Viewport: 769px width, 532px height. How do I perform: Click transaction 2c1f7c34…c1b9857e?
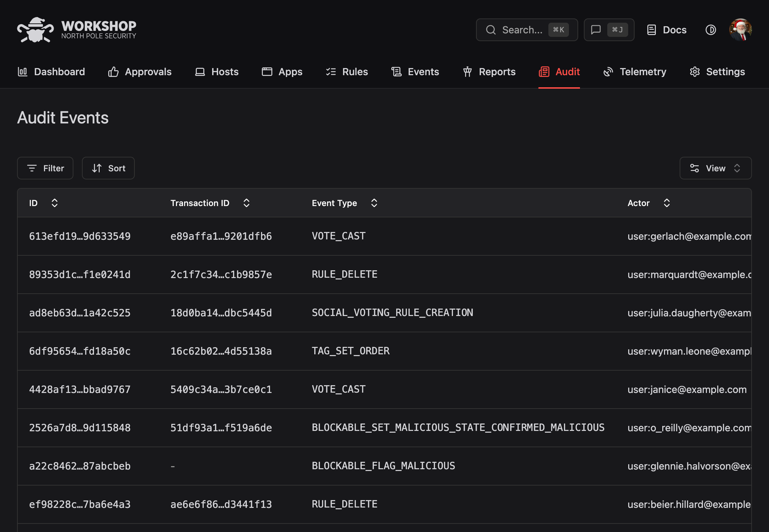point(221,275)
